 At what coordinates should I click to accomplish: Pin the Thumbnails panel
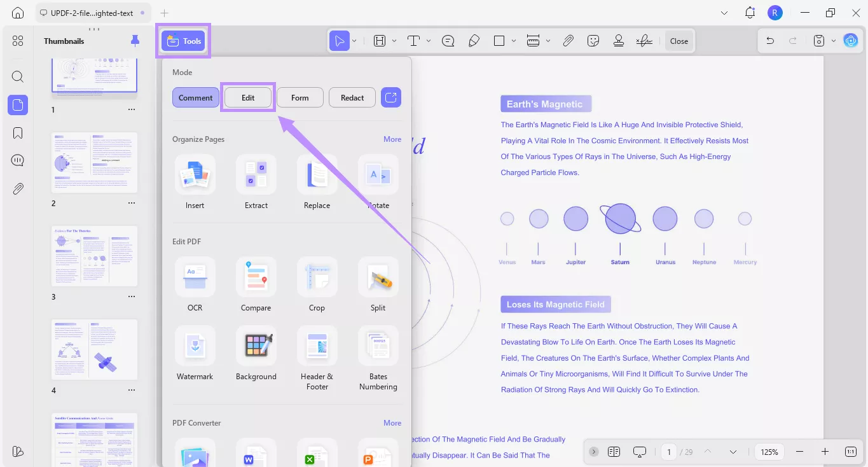tap(134, 40)
